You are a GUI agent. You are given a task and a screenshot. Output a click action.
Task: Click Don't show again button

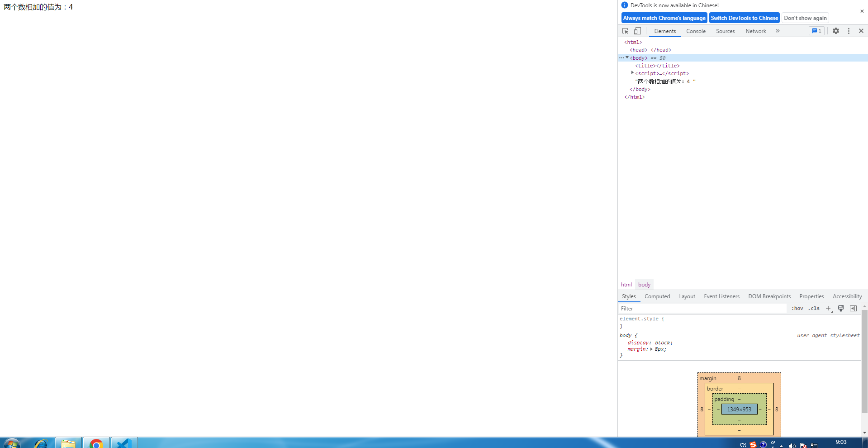pos(805,18)
